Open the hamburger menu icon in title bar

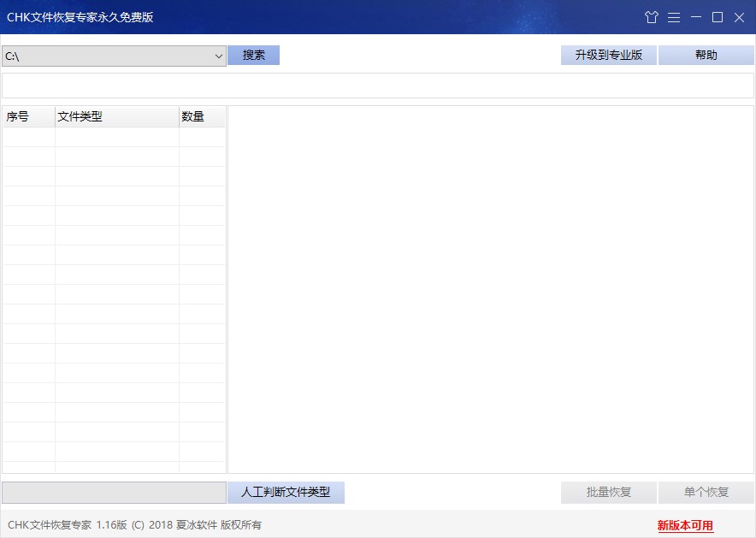[x=674, y=17]
